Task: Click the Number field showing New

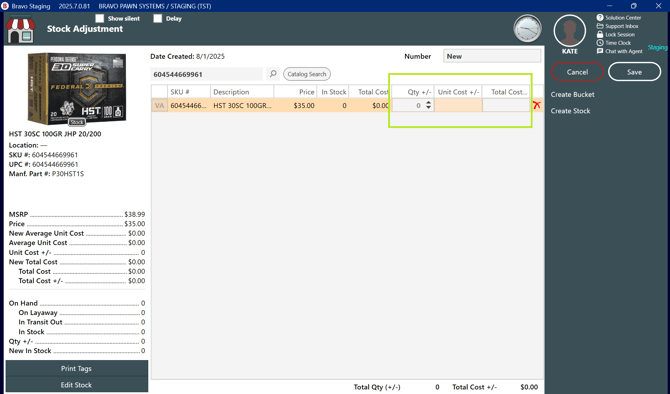Action: (x=492, y=56)
